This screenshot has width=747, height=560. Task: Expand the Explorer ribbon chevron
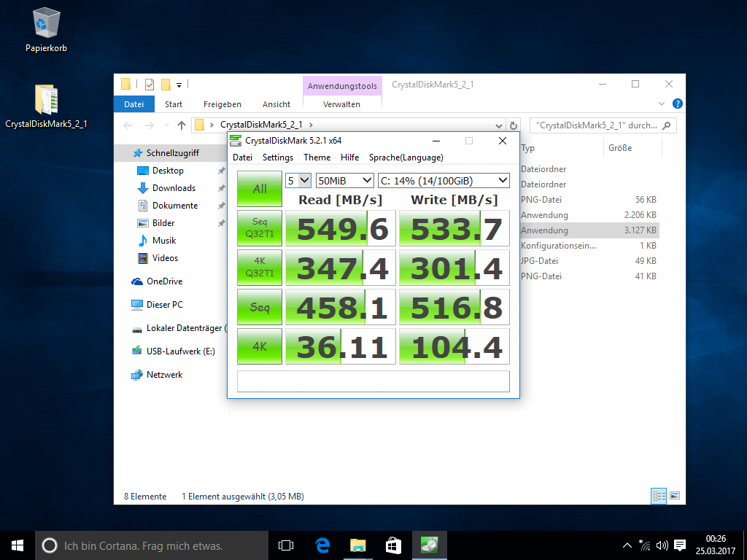pos(661,104)
